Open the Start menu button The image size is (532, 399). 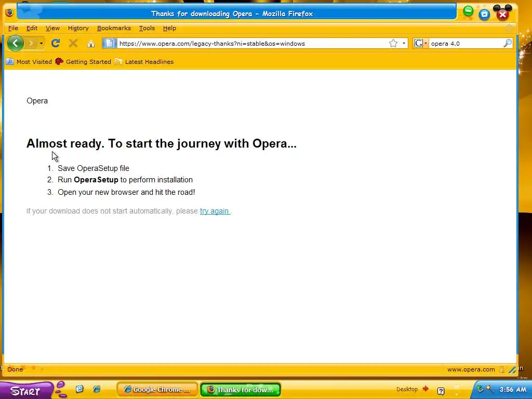point(25,391)
